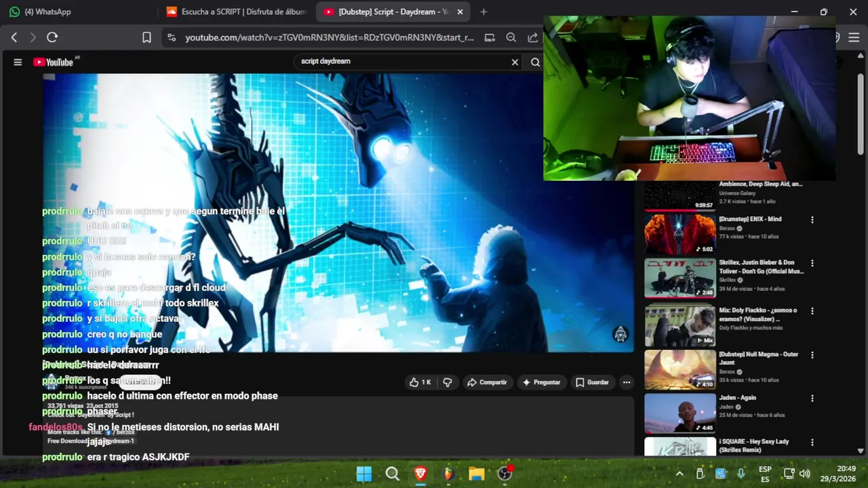Open site settings icon in address bar

pyautogui.click(x=172, y=37)
